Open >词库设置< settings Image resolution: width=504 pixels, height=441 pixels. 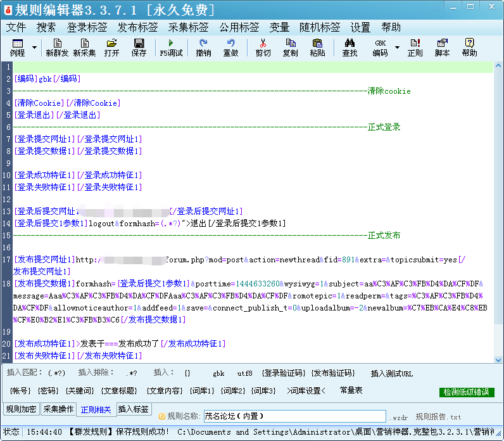[306, 390]
